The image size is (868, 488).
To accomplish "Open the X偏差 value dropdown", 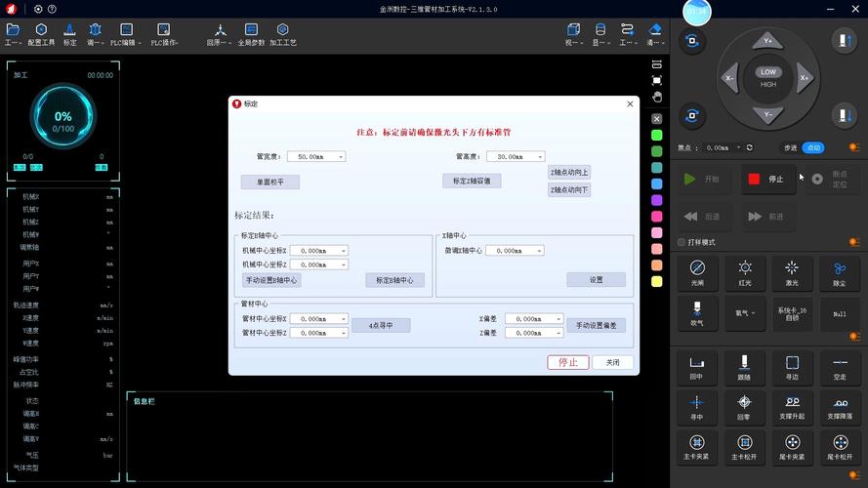I will [558, 319].
